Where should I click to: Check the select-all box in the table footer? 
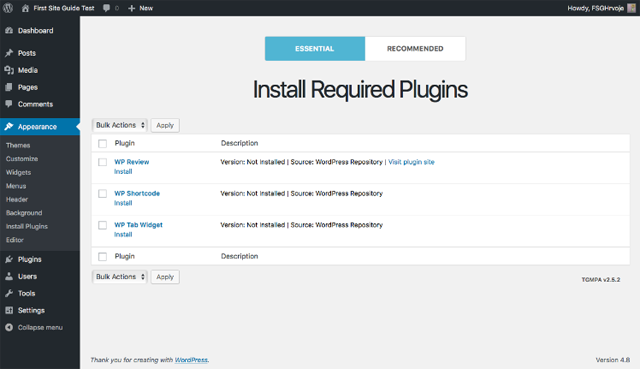click(102, 256)
